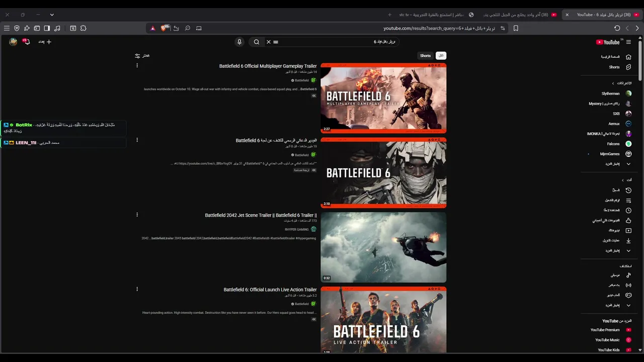
Task: Play the Battlefield 6 Live Action Trailer thumbnail
Action: coord(383,319)
